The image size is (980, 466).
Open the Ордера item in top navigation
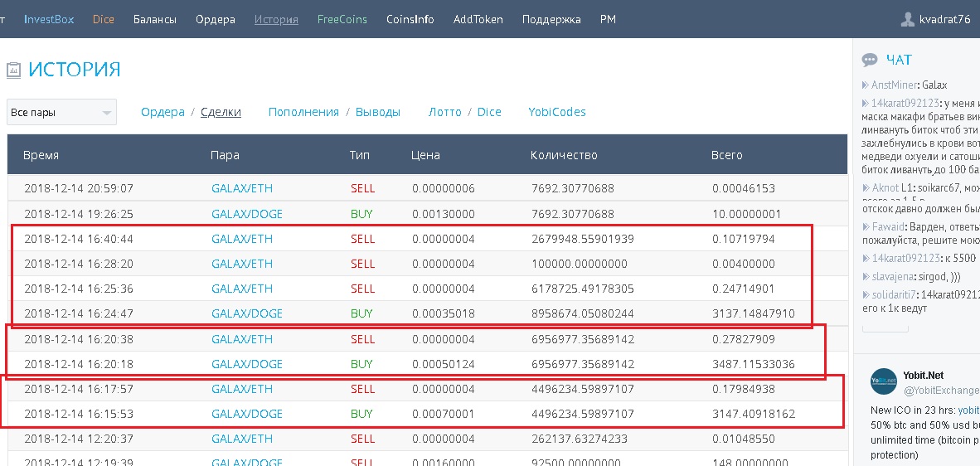pos(215,19)
